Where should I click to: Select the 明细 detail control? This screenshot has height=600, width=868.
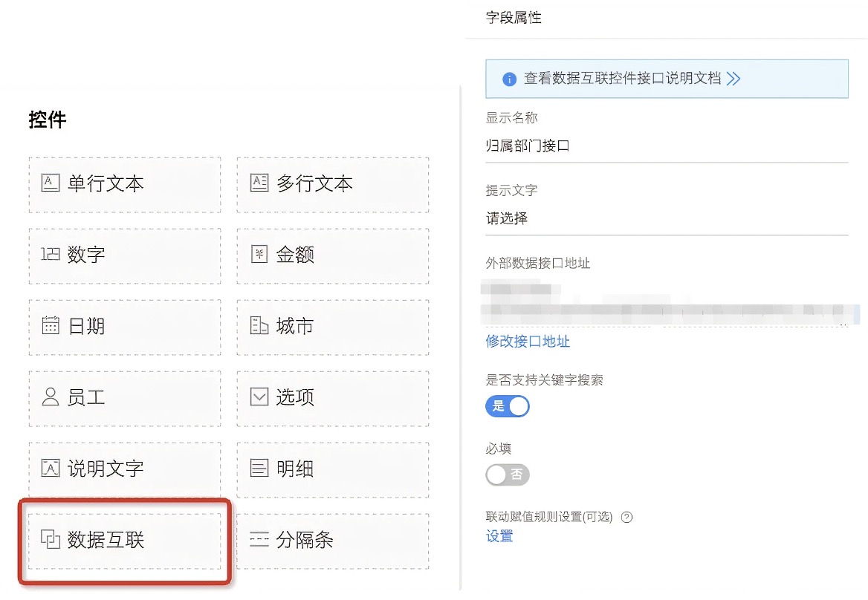pos(332,469)
